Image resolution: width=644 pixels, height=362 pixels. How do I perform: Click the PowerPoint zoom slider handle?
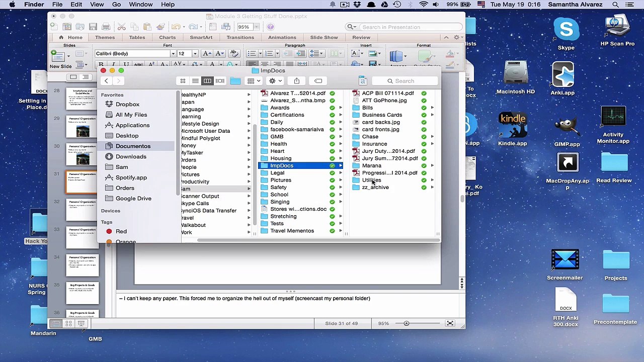pos(407,323)
